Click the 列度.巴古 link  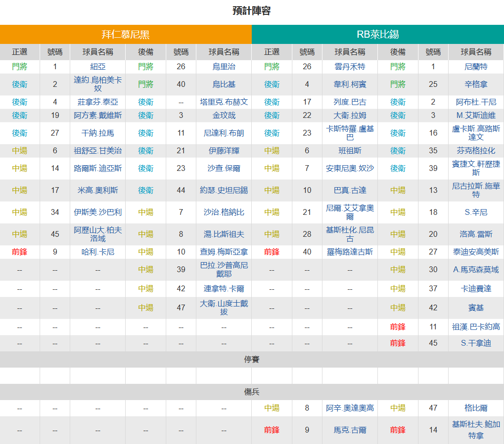click(x=350, y=102)
